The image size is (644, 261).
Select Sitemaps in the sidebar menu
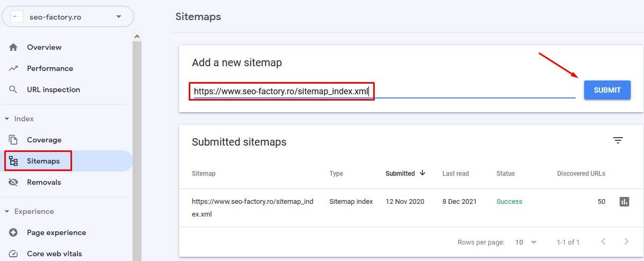[43, 161]
